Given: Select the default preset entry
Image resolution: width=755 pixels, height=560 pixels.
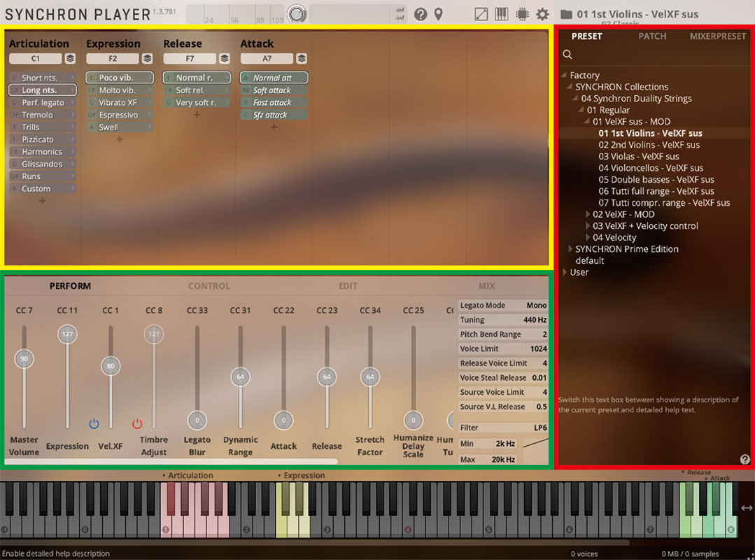Looking at the screenshot, I should coord(589,260).
